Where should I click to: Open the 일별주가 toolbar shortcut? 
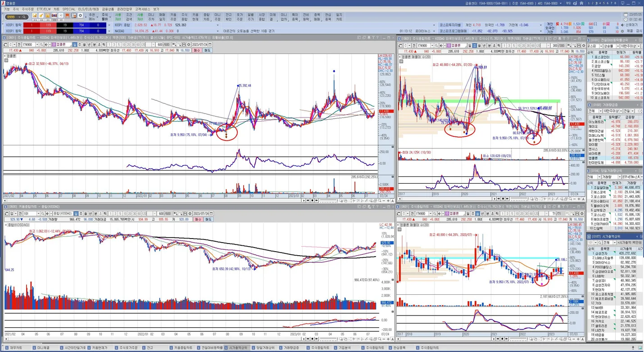[x=250, y=17]
